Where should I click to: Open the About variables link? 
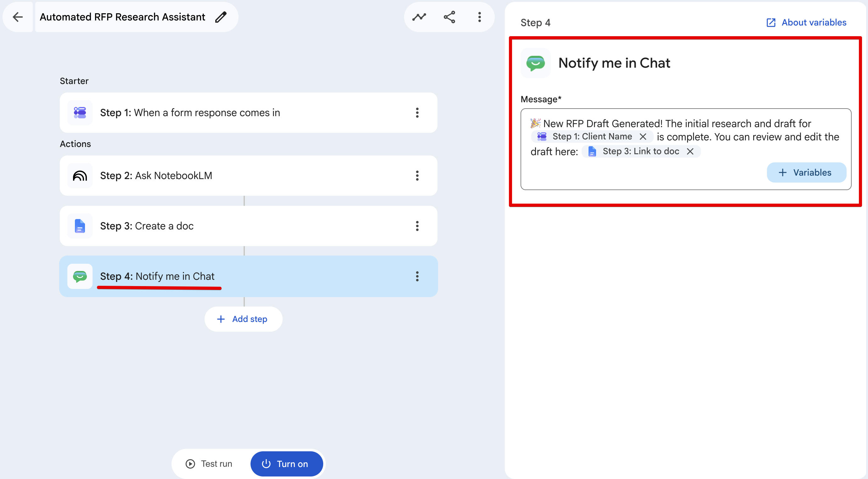806,23
